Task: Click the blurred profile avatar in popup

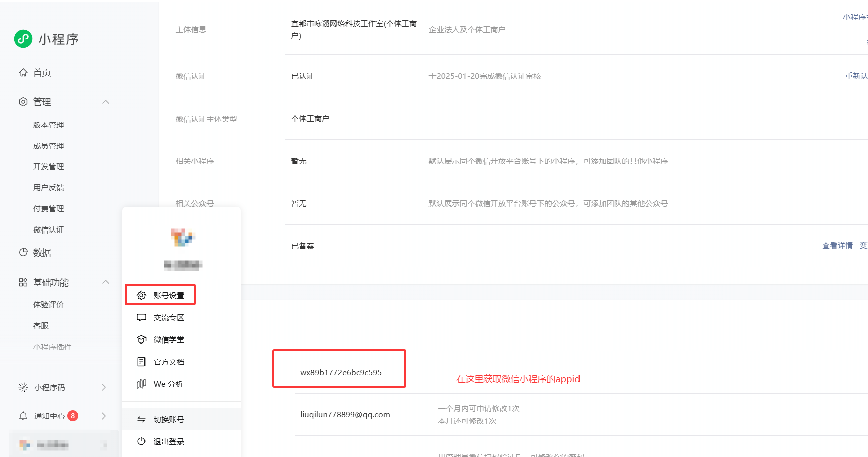Action: [x=182, y=237]
